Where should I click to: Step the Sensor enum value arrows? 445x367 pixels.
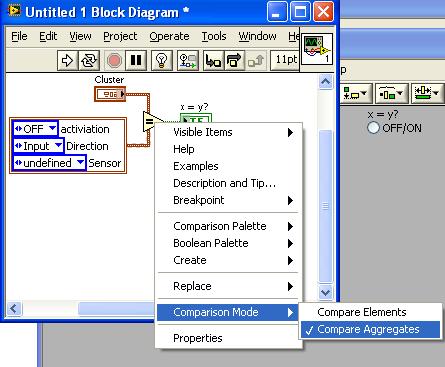pos(18,163)
